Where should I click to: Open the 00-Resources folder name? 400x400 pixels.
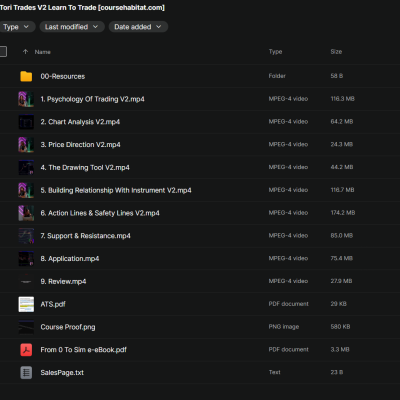pos(63,76)
